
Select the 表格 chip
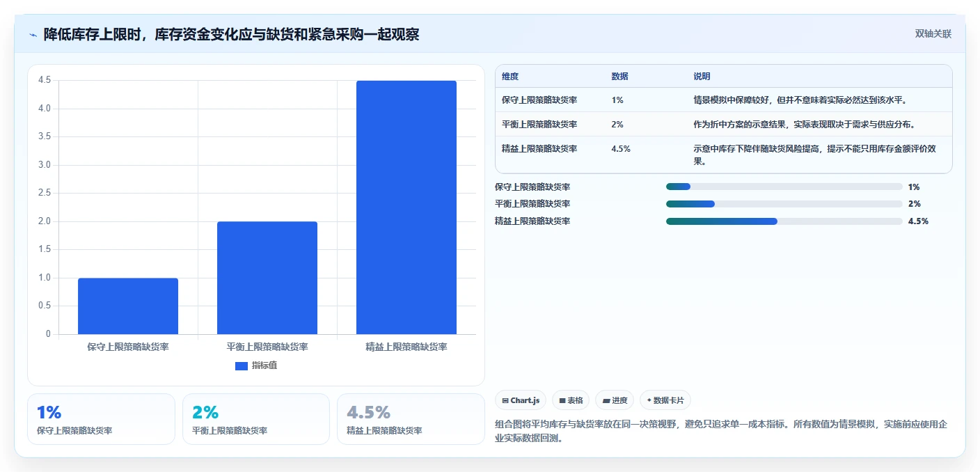click(571, 400)
